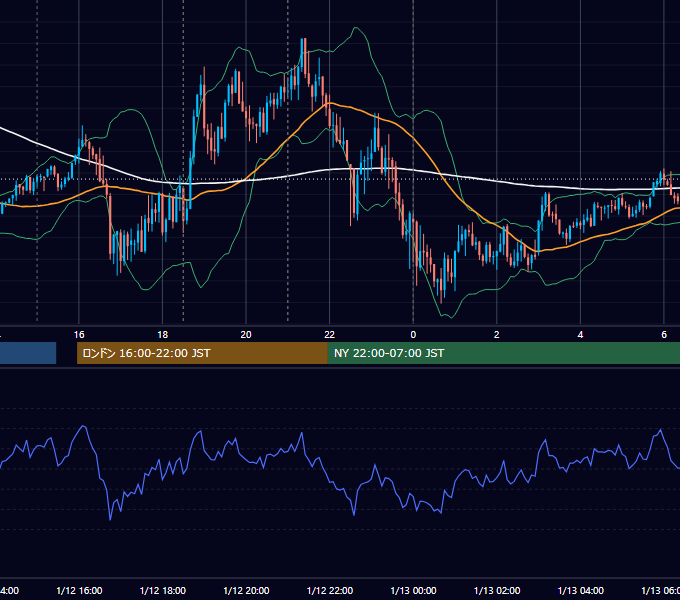
Task: Click the '0' hour label on upper axis
Action: (x=413, y=335)
